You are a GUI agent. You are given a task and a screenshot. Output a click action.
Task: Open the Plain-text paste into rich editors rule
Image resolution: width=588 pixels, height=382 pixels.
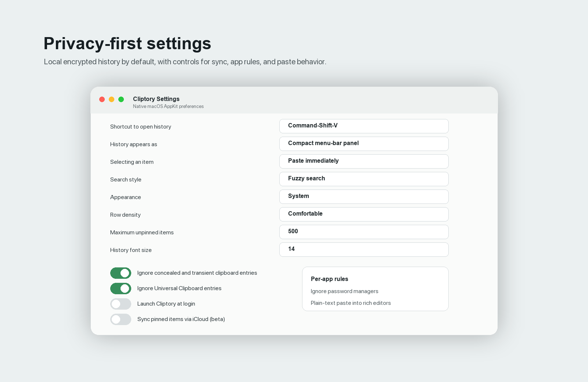351,303
